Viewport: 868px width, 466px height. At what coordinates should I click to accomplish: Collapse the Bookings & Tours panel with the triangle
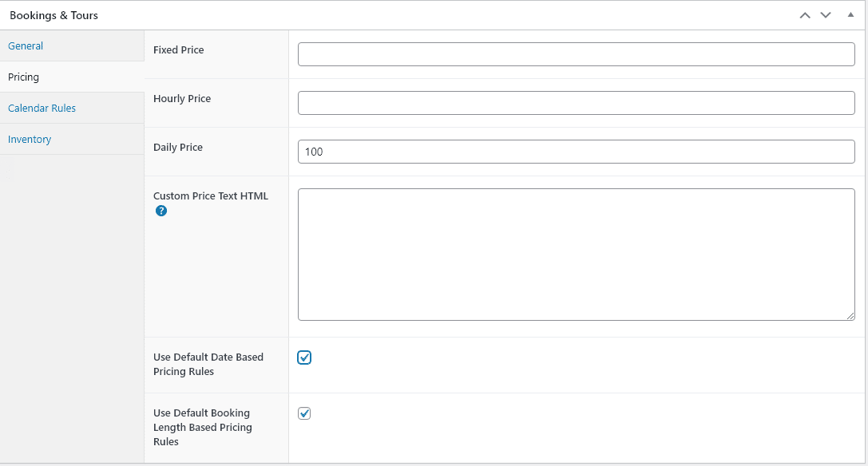[851, 15]
